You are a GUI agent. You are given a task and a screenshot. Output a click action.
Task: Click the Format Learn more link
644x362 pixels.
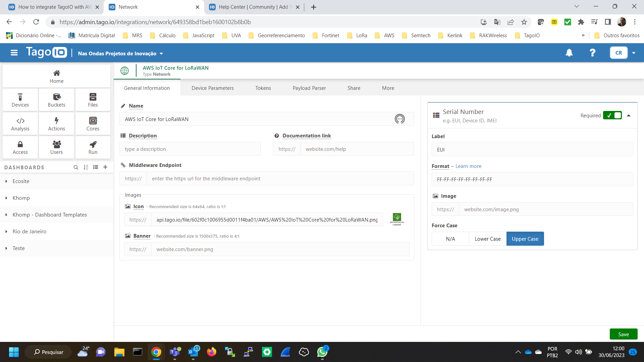pos(468,166)
